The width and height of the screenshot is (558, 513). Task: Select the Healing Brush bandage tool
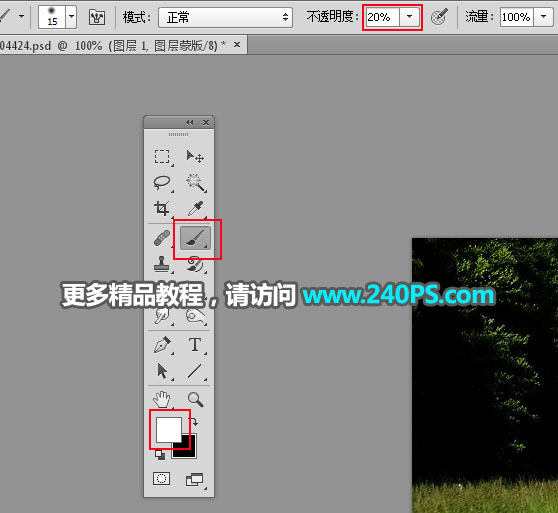click(x=162, y=238)
